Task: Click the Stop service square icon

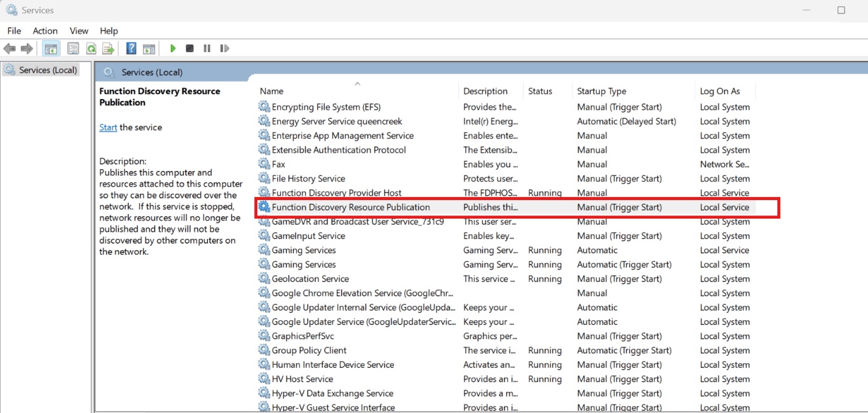Action: pos(189,48)
